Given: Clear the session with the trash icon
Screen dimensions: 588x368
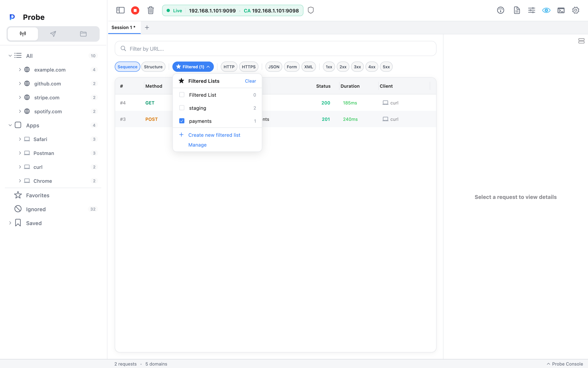Looking at the screenshot, I should [151, 10].
